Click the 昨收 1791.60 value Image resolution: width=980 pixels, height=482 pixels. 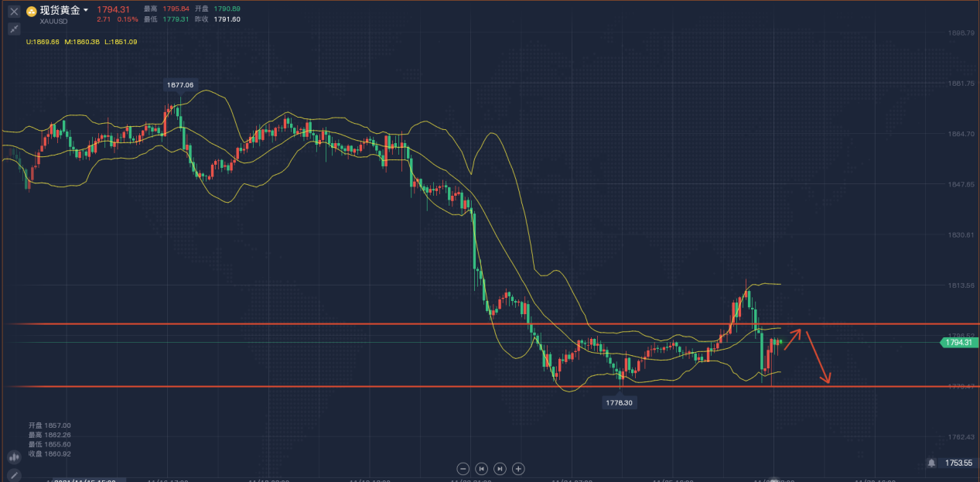(x=217, y=19)
